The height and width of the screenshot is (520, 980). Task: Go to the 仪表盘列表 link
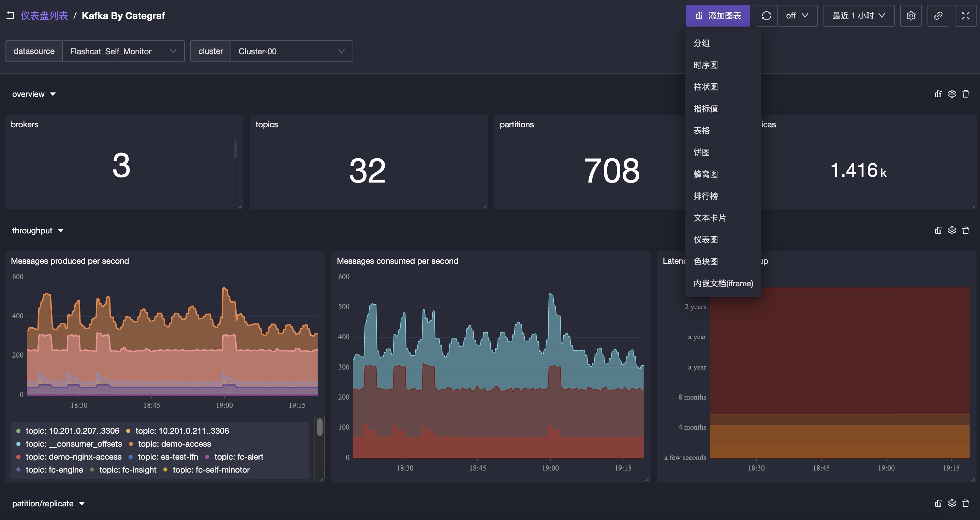(44, 16)
